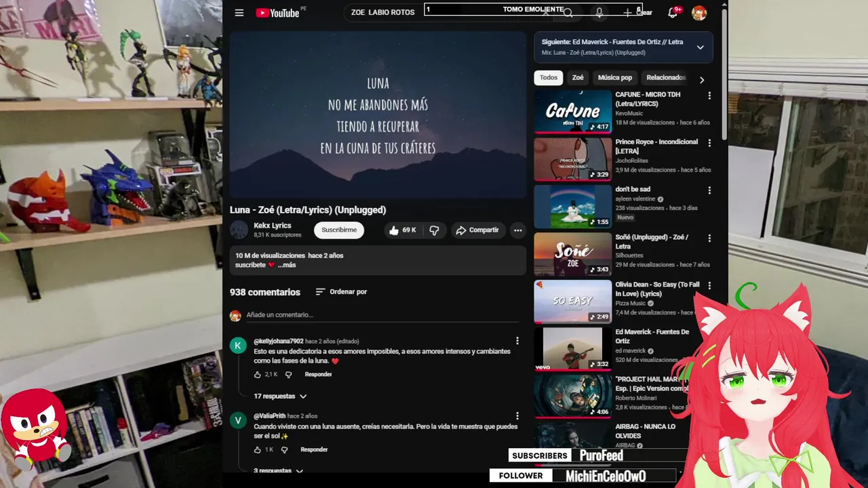This screenshot has height=488, width=868.
Task: Click the Nuevo badge under don't be sad
Action: pos(625,218)
